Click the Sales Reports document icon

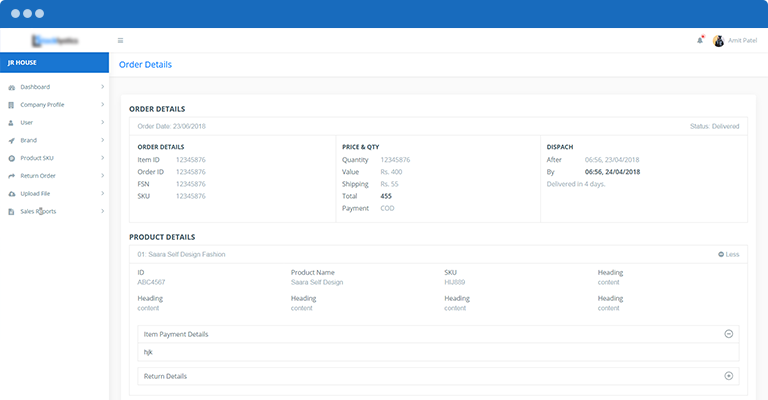point(11,212)
